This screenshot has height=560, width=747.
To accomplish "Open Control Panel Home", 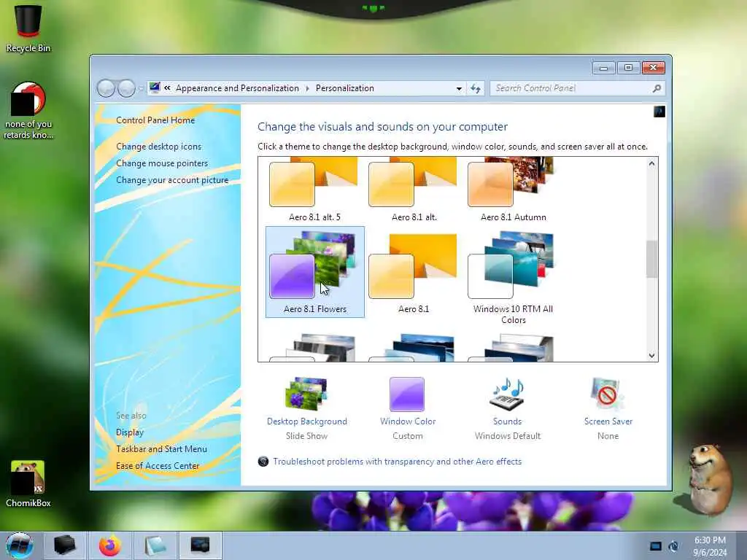I will click(x=155, y=120).
